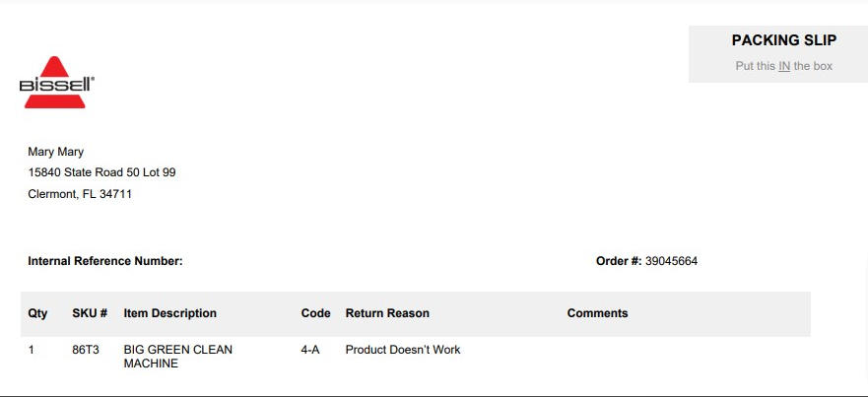The width and height of the screenshot is (868, 397).
Task: Click the SKU # column header
Action: (90, 313)
